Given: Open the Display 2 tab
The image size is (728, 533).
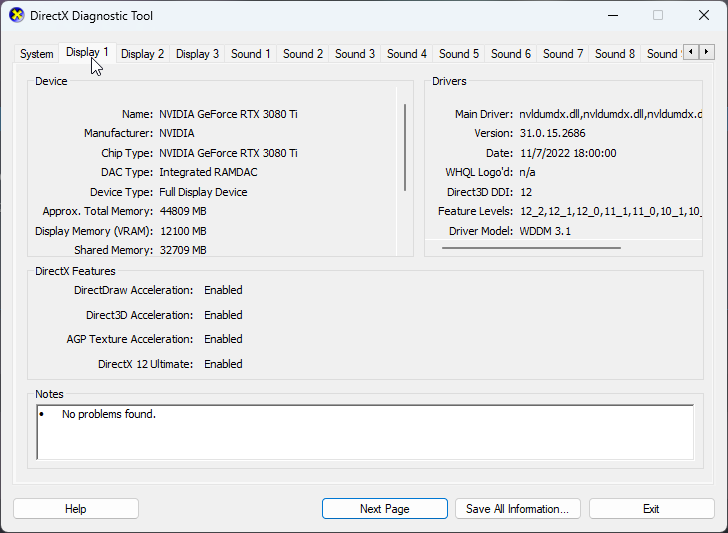Looking at the screenshot, I should pos(143,54).
